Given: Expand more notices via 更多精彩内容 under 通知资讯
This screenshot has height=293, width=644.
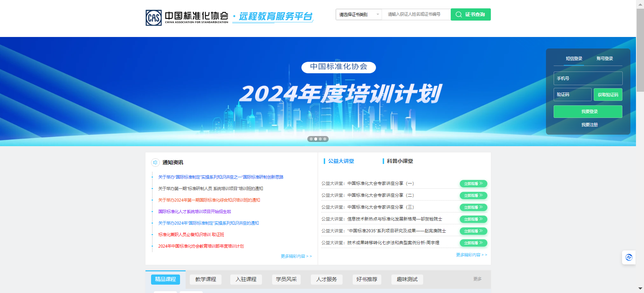Looking at the screenshot, I should coord(296,256).
